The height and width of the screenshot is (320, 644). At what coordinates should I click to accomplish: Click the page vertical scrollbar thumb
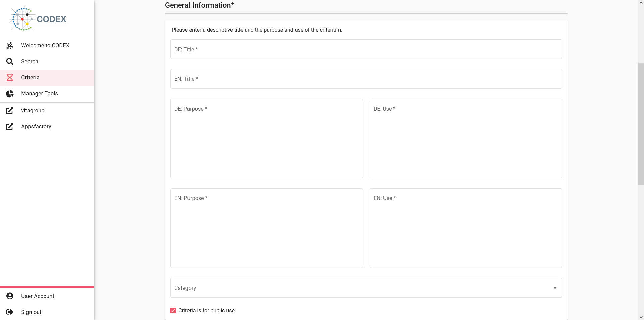641,124
